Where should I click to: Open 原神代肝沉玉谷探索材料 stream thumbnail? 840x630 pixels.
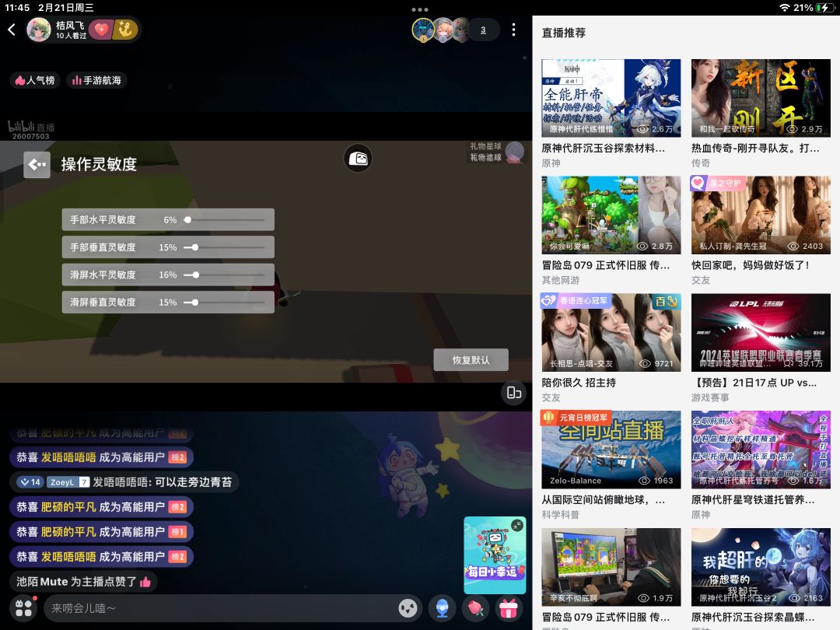(x=611, y=98)
